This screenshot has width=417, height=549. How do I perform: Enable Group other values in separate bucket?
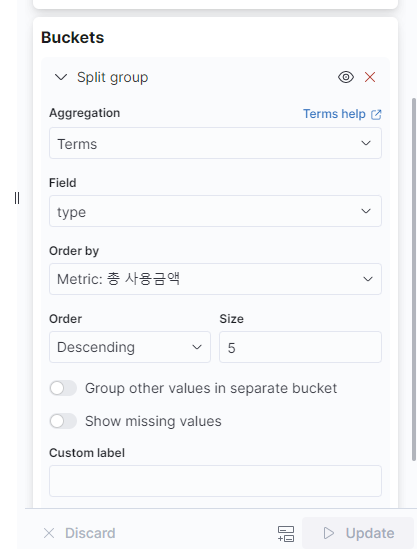[x=63, y=388]
